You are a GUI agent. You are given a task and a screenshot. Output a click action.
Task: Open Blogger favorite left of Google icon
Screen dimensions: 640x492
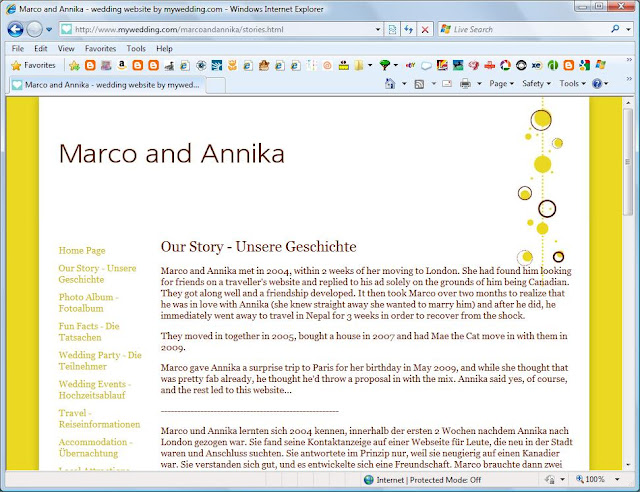coord(569,65)
